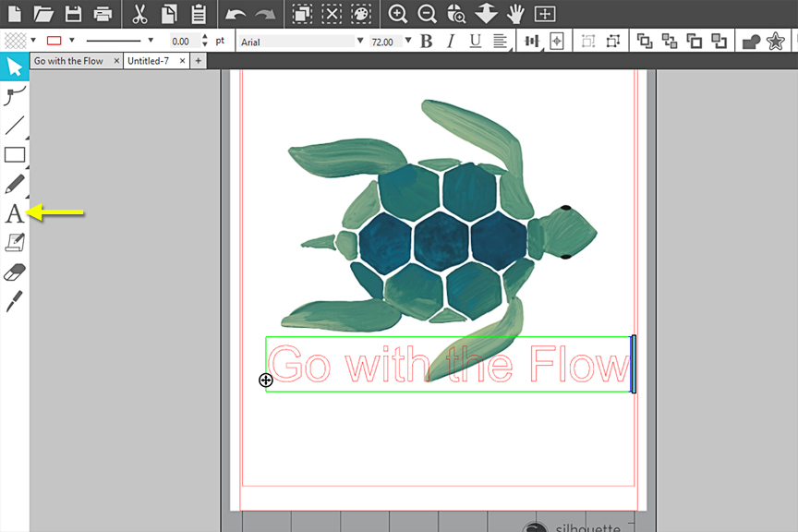798x532 pixels.
Task: Select the Freehand pencil tool
Action: (x=15, y=184)
